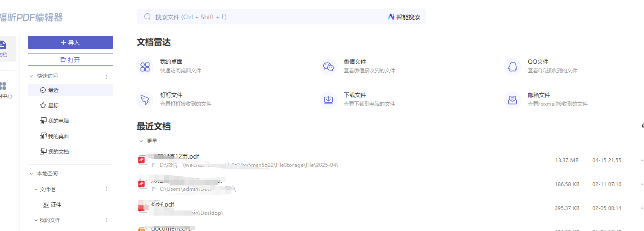The height and width of the screenshot is (231, 644).
Task: Collapse the 文件柜 tree node
Action: [36, 189]
